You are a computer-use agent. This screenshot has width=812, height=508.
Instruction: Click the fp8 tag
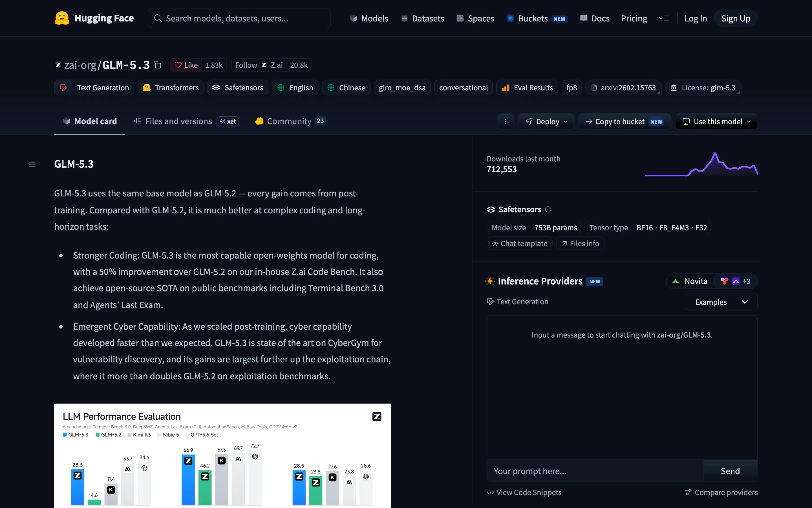[572, 88]
